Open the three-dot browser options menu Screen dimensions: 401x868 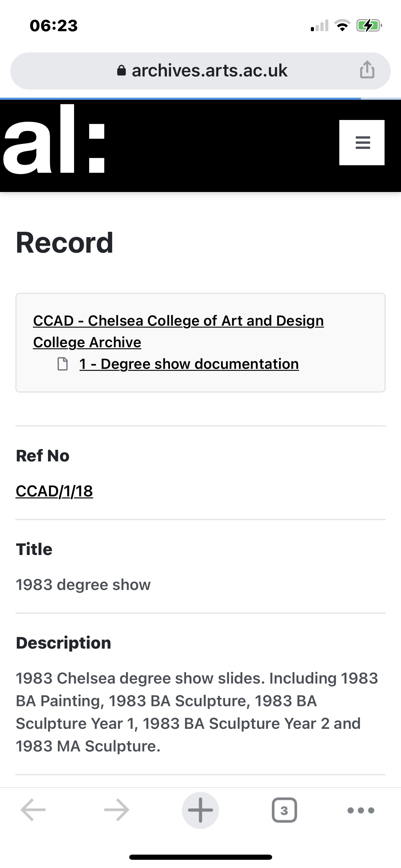coord(361,810)
